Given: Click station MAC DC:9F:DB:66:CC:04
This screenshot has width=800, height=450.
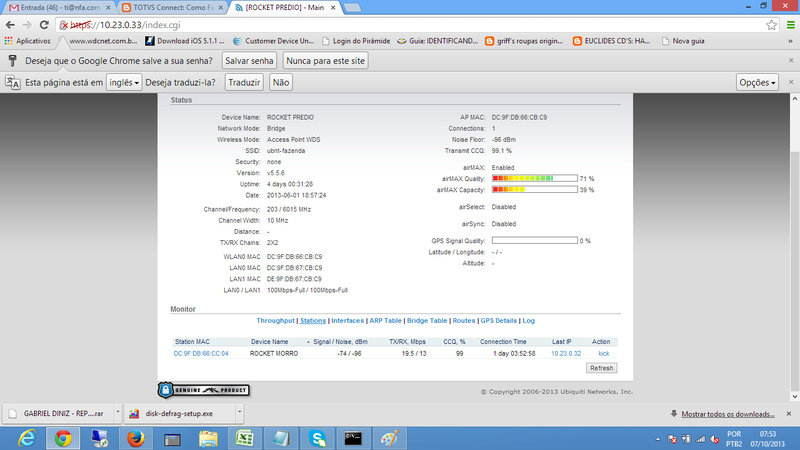Looking at the screenshot, I should coord(201,353).
